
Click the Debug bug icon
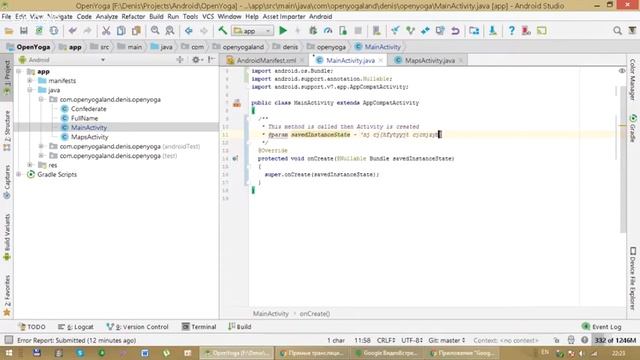[x=313, y=31]
